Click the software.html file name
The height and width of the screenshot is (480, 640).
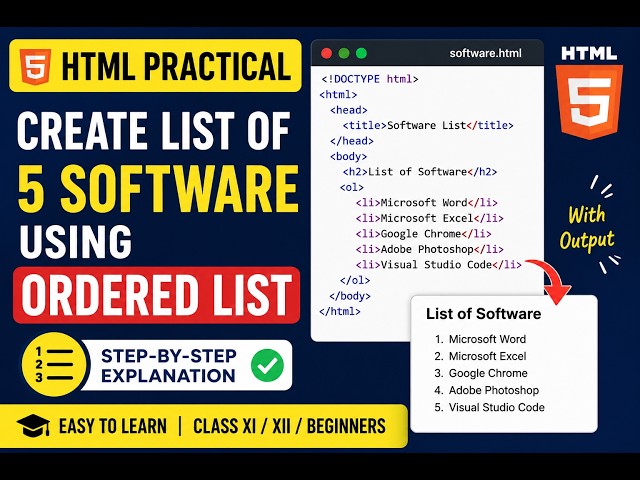point(485,53)
